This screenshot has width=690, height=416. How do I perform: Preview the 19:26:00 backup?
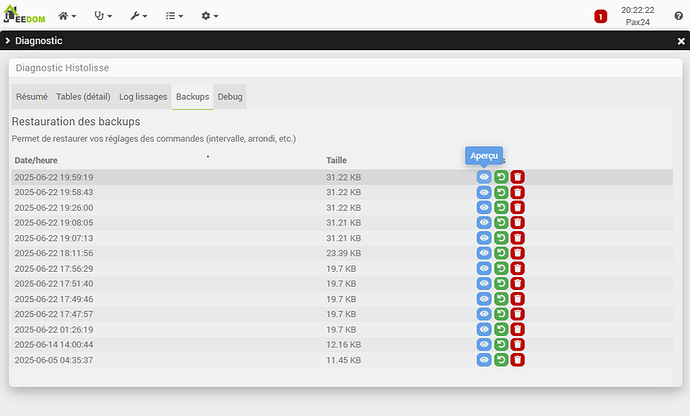click(484, 207)
